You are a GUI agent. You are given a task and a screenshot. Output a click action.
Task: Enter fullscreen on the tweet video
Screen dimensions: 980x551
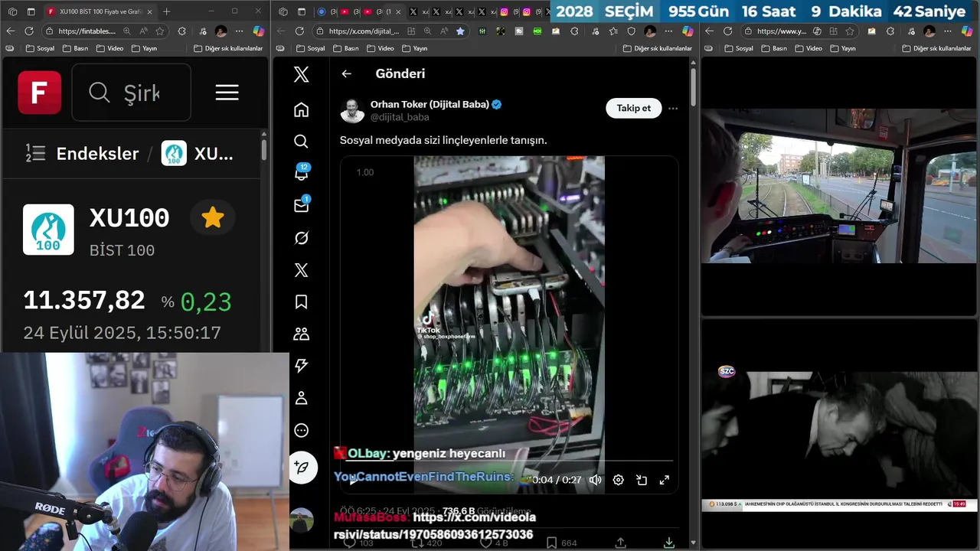coord(665,480)
